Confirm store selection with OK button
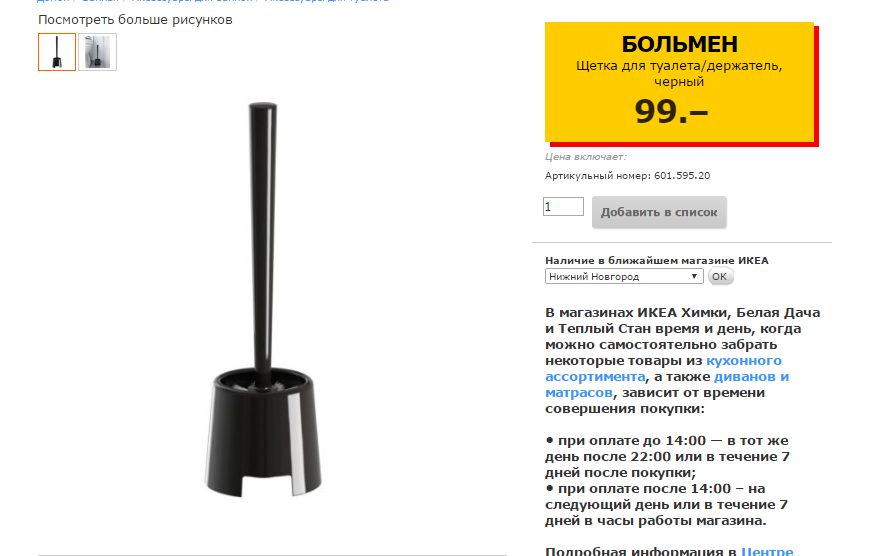 720,277
